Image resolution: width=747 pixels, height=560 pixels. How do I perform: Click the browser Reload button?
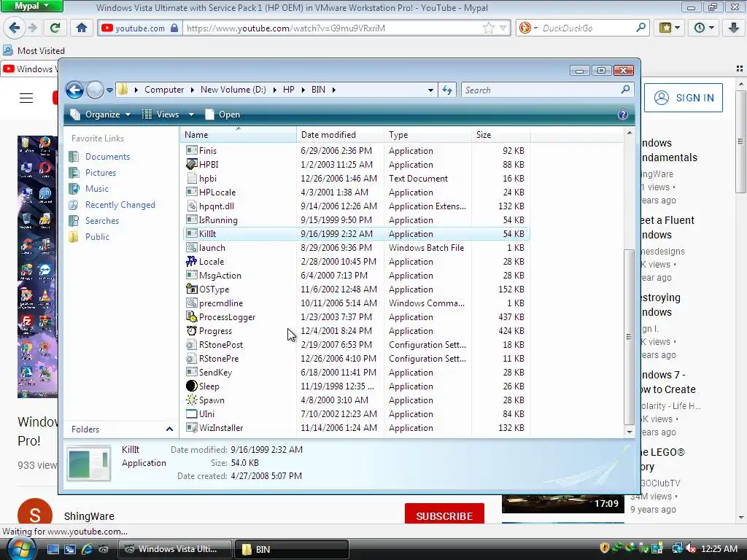(55, 28)
